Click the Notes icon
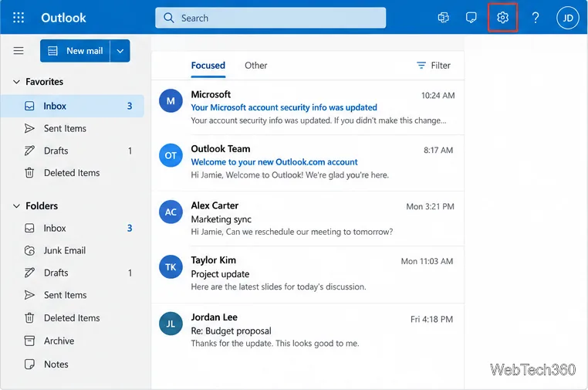Viewport: 588px width, 390px height. pyautogui.click(x=29, y=364)
